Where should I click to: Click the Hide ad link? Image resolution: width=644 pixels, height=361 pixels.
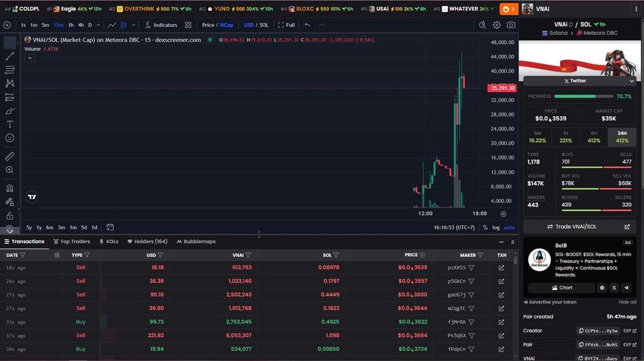click(x=627, y=302)
